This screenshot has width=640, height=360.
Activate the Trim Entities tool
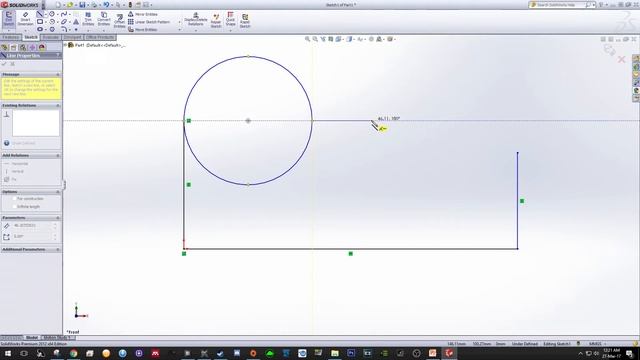point(88,20)
